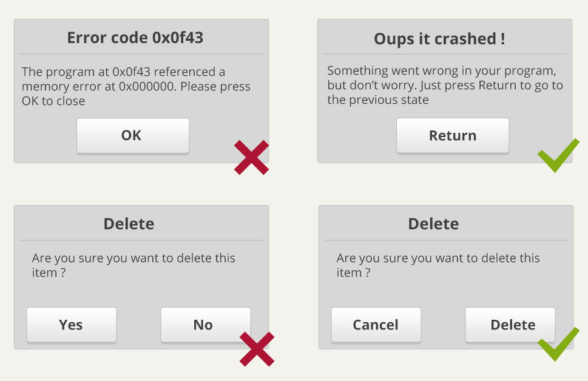Click the red X mark near No button
The width and height of the screenshot is (588, 381).
pos(257,349)
